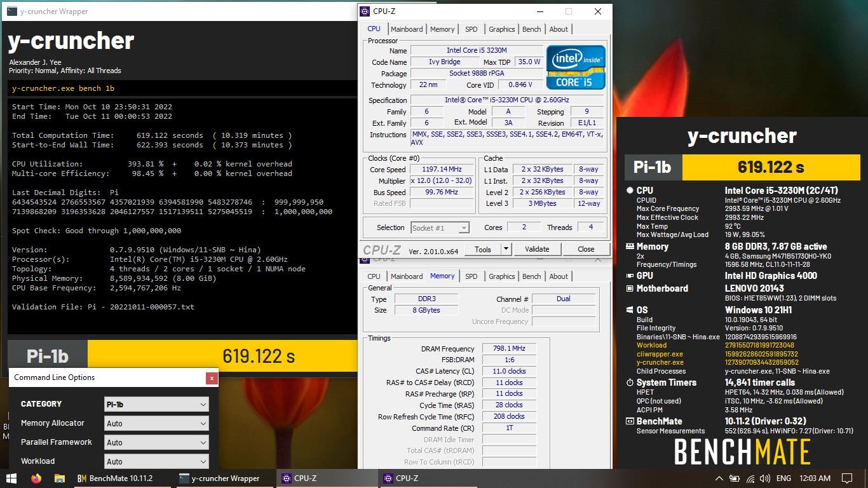The image size is (868, 488).
Task: Open CPU-Z taskbar button beside y-cruncher Wrapper
Action: (x=327, y=478)
